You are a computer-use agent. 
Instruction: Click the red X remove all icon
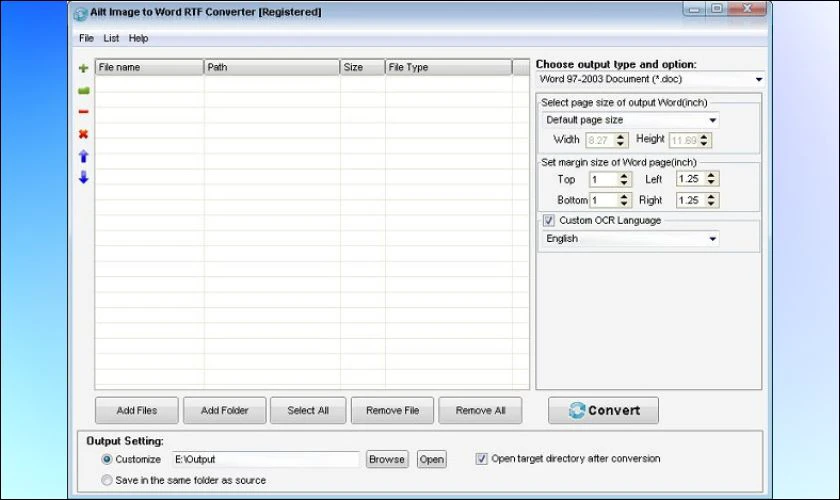pos(83,134)
